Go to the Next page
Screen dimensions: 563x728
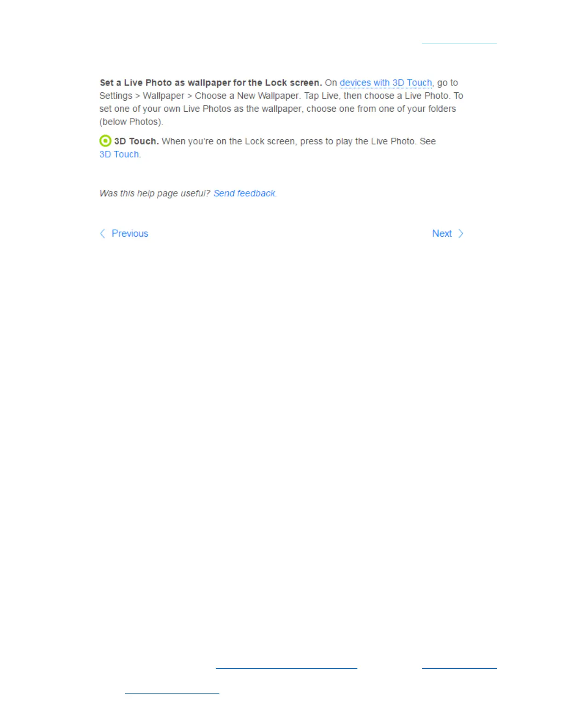click(x=442, y=233)
